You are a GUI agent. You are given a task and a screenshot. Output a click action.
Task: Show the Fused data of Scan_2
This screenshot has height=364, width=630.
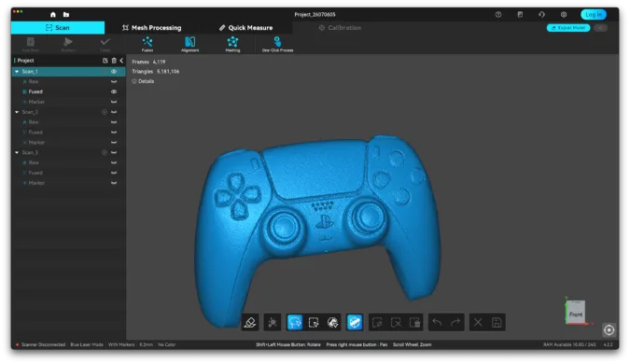(114, 133)
